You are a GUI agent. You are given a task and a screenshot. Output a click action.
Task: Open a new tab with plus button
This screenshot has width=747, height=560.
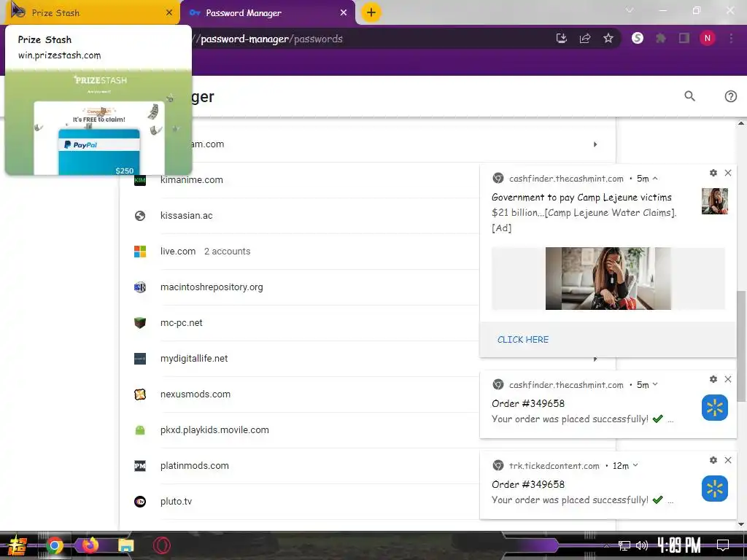tap(371, 12)
